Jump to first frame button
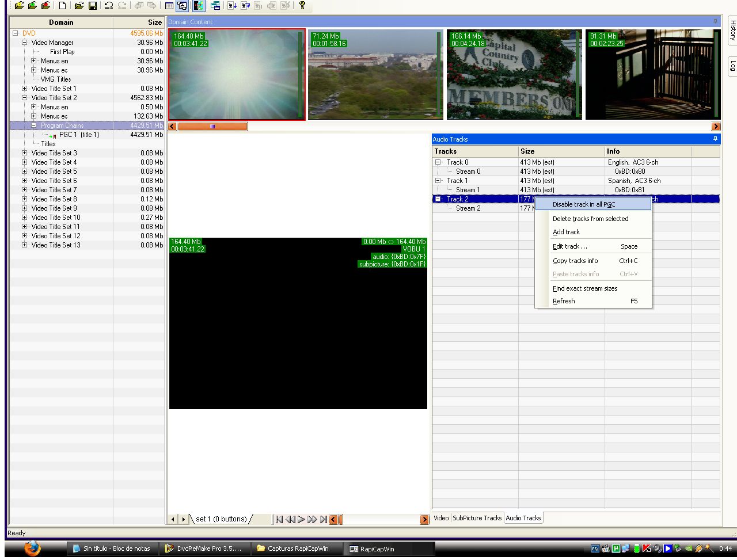The image size is (737, 560). 279,519
